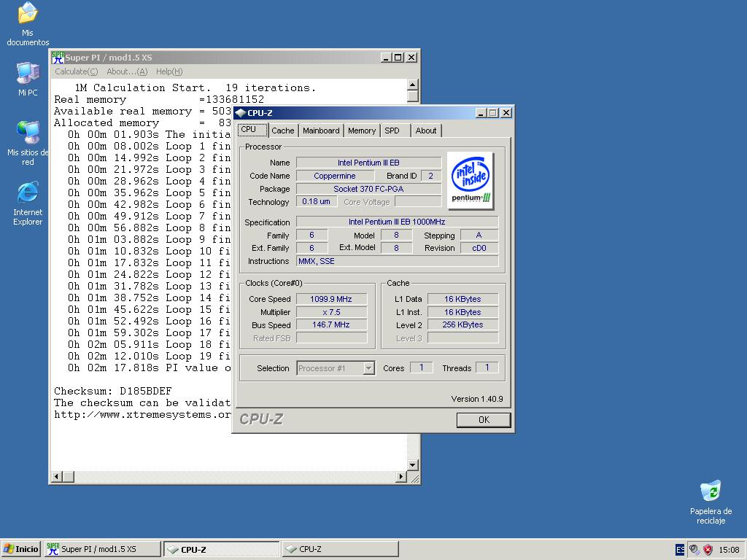The image size is (747, 560).
Task: Select the second CPU-Z taskbar button
Action: click(x=340, y=549)
